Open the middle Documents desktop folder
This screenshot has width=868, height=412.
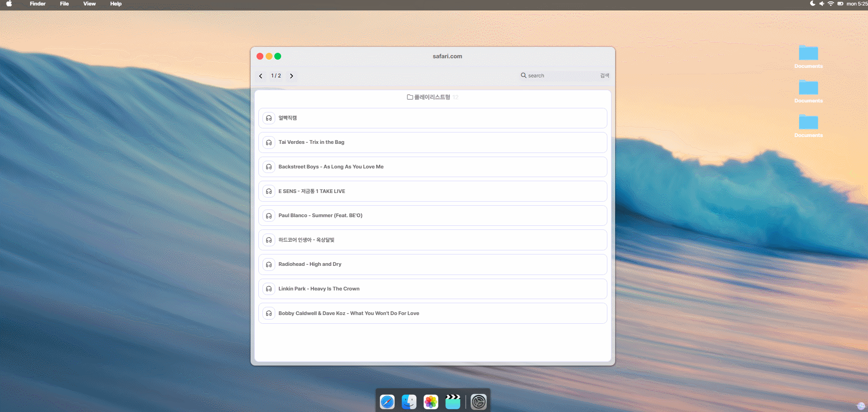(x=808, y=91)
